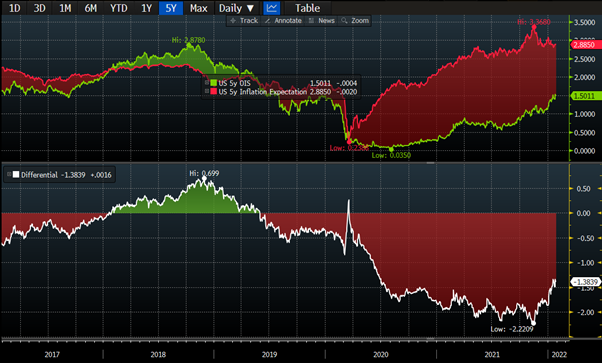The image size is (602, 363).
Task: Open the Daily periodicity dropdown
Action: point(236,8)
